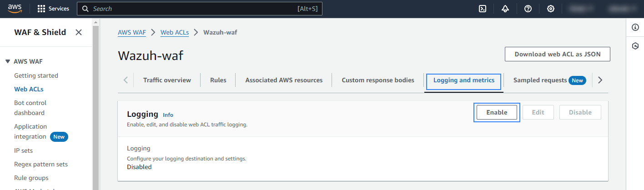Screen dimensions: 644x190
Task: Click Download web ACL as JSON
Action: tap(557, 54)
